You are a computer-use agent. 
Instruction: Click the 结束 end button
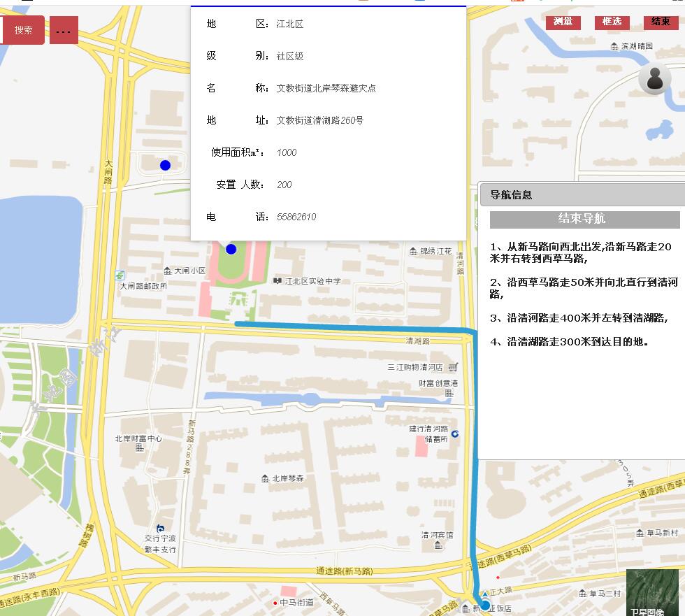[661, 22]
